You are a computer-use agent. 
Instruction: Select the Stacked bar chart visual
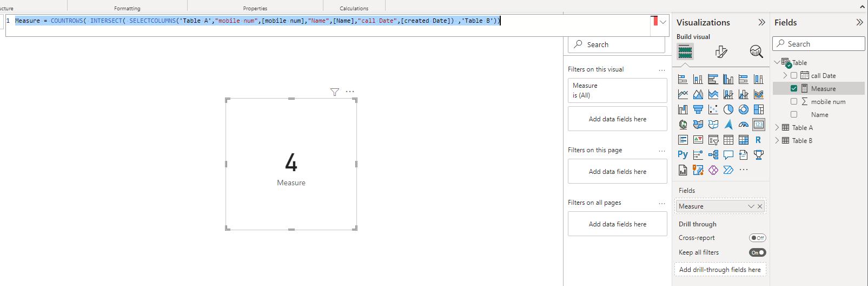click(683, 79)
